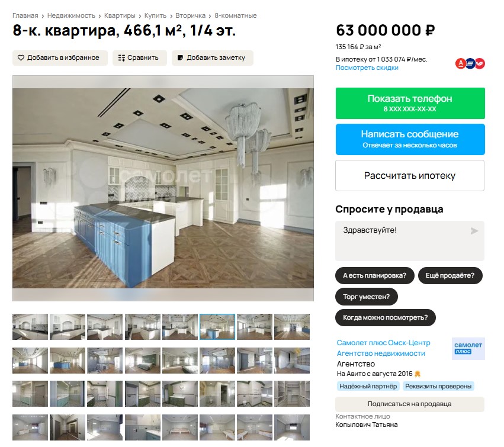This screenshot has width=504, height=447.
Task: Click the heart icon to add to favorites
Action: coord(21,58)
